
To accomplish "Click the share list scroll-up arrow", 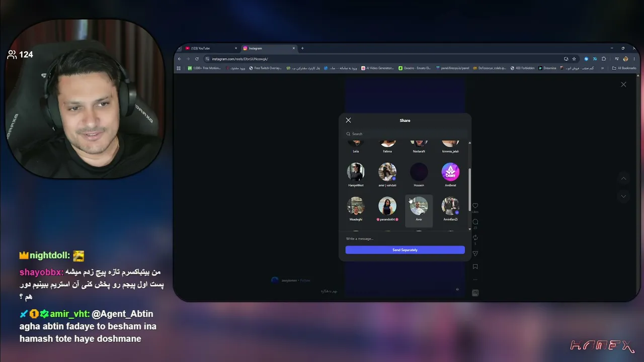I will pos(470,143).
